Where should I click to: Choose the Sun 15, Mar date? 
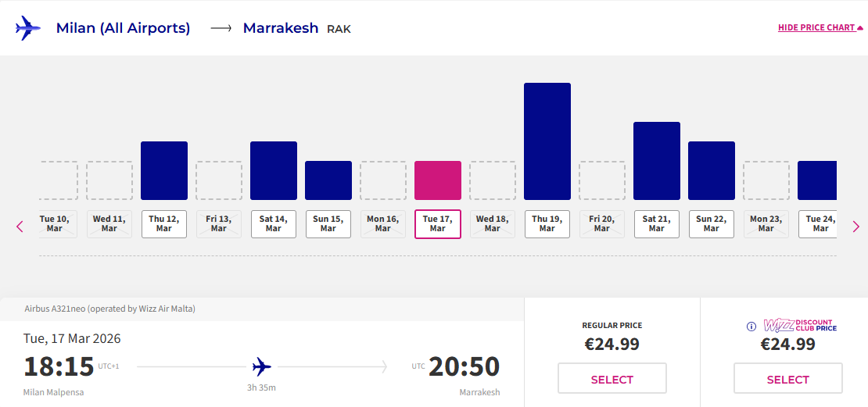coord(328,224)
